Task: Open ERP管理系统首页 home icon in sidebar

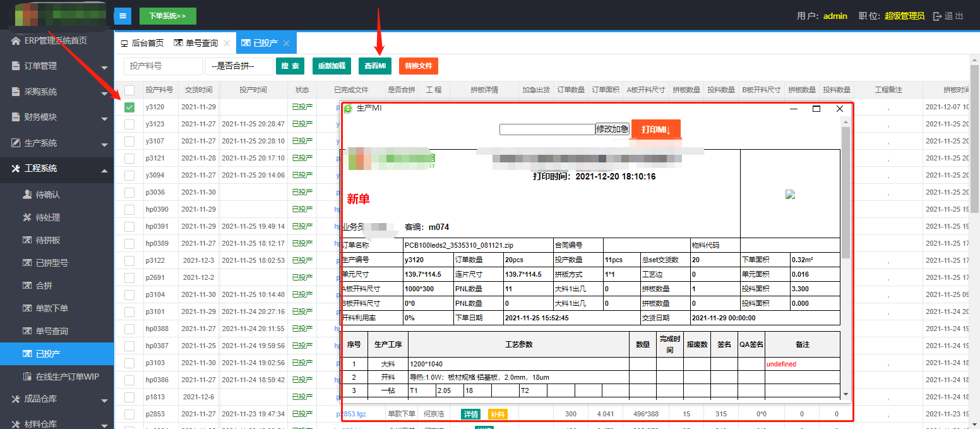Action: click(16, 40)
